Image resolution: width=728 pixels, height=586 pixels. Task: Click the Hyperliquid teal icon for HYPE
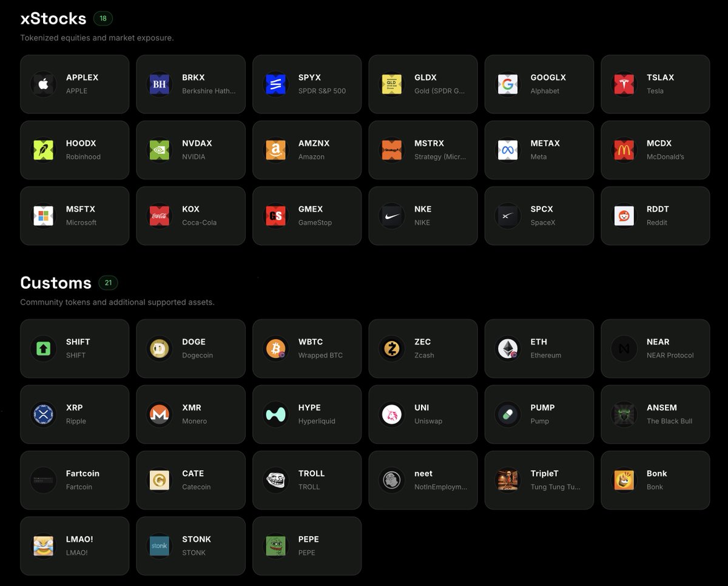[275, 414]
